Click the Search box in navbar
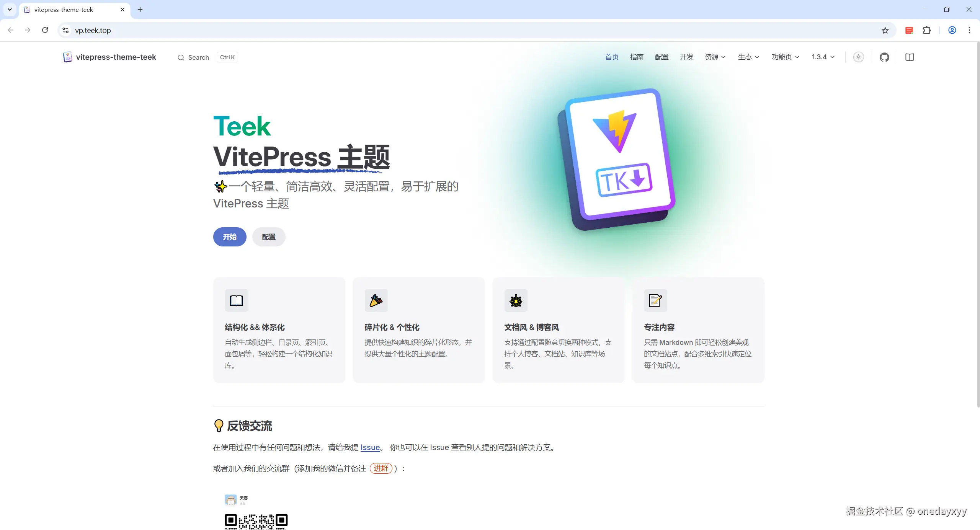Viewport: 980px width, 530px height. (207, 57)
